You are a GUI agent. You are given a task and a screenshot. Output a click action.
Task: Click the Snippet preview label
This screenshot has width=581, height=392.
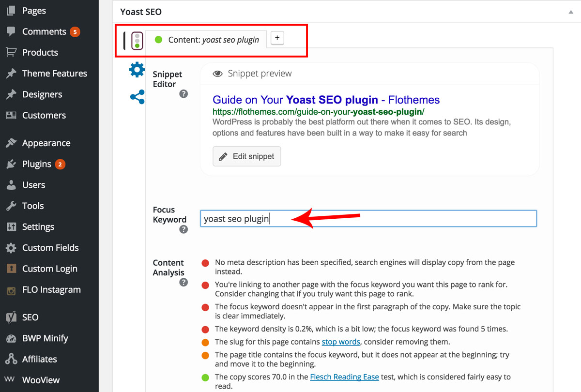tap(260, 74)
